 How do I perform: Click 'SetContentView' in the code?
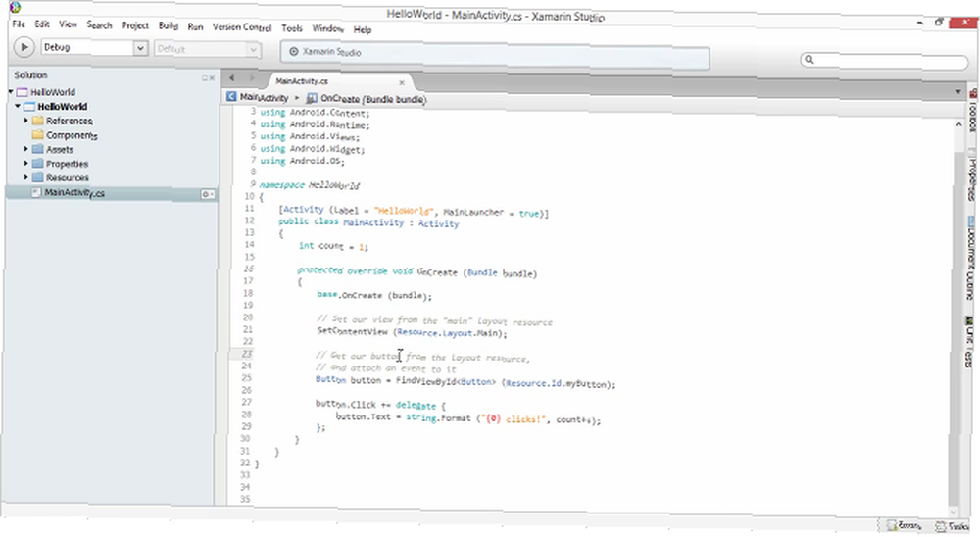tap(353, 330)
